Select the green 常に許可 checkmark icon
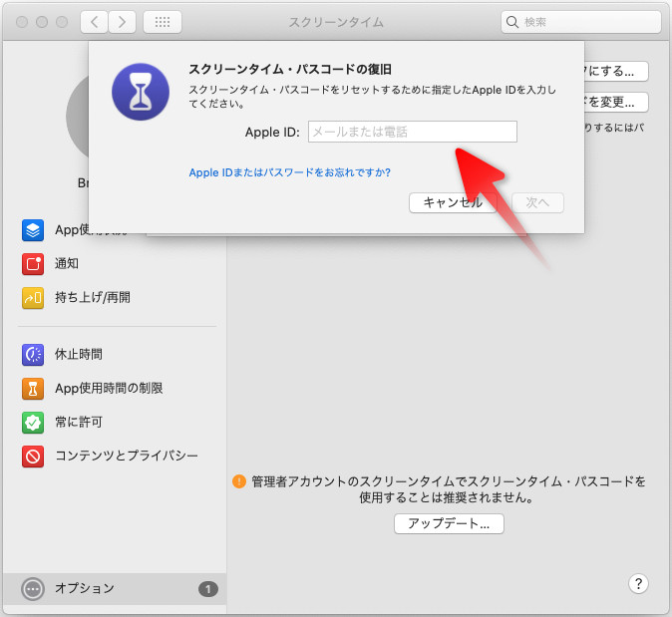Image resolution: width=672 pixels, height=617 pixels. 33,423
